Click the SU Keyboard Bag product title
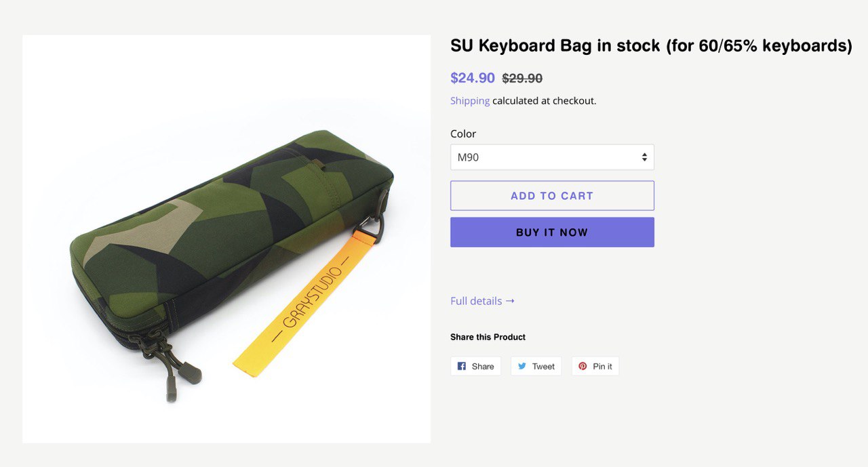 [651, 46]
